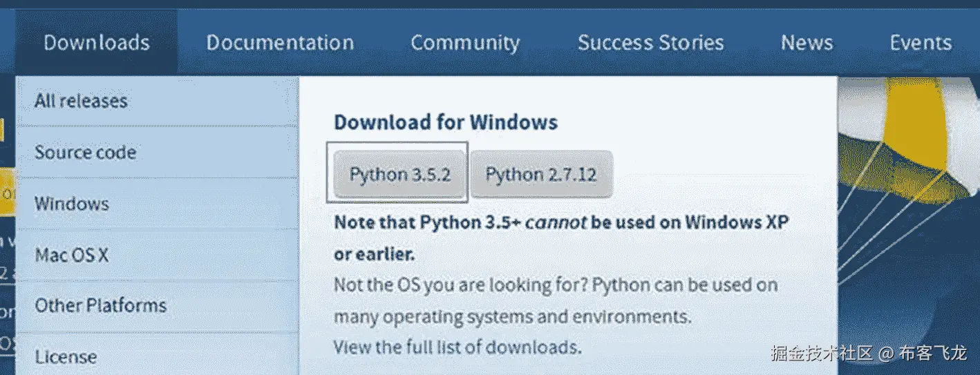This screenshot has width=980, height=375.
Task: Go to the Documentation menu
Action: 280,43
